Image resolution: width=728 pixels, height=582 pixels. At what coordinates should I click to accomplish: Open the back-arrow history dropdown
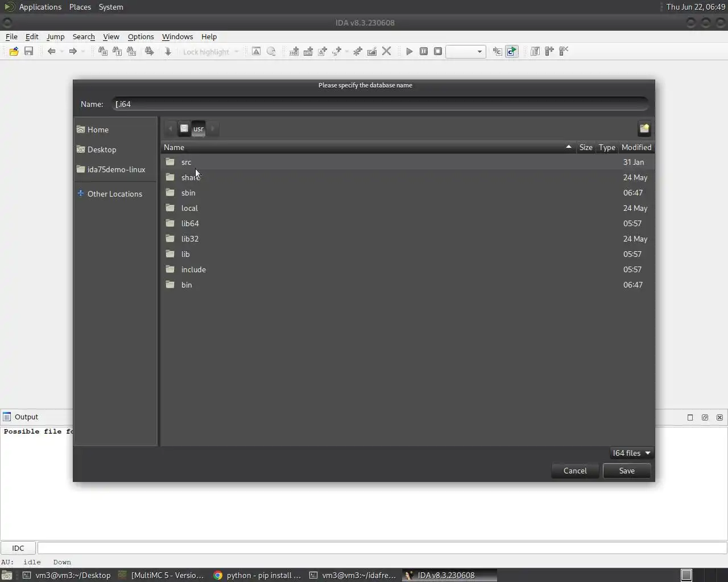[x=62, y=51]
